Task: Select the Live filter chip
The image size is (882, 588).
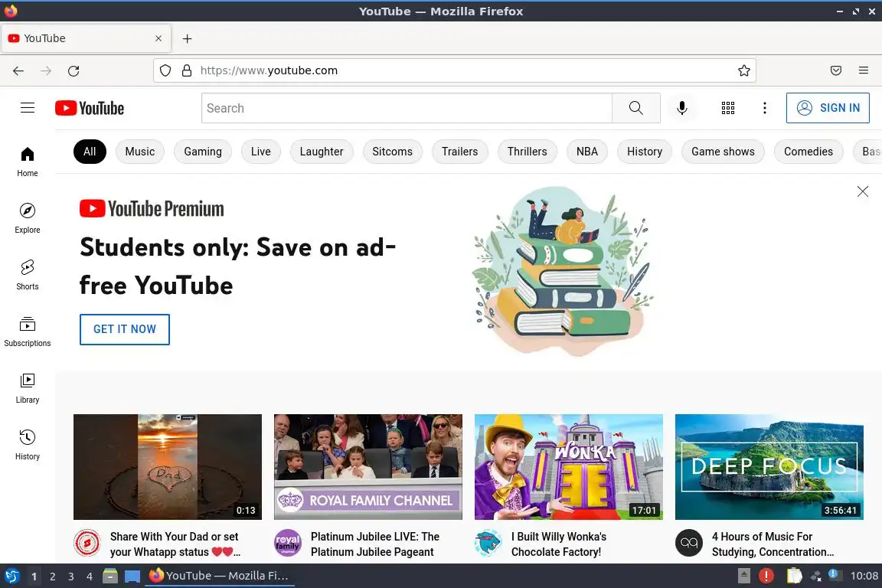Action: coord(261,152)
